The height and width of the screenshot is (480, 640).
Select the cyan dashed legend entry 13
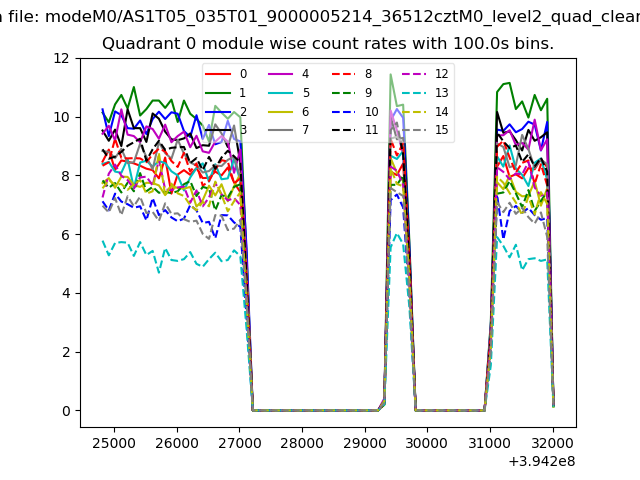[x=423, y=93]
